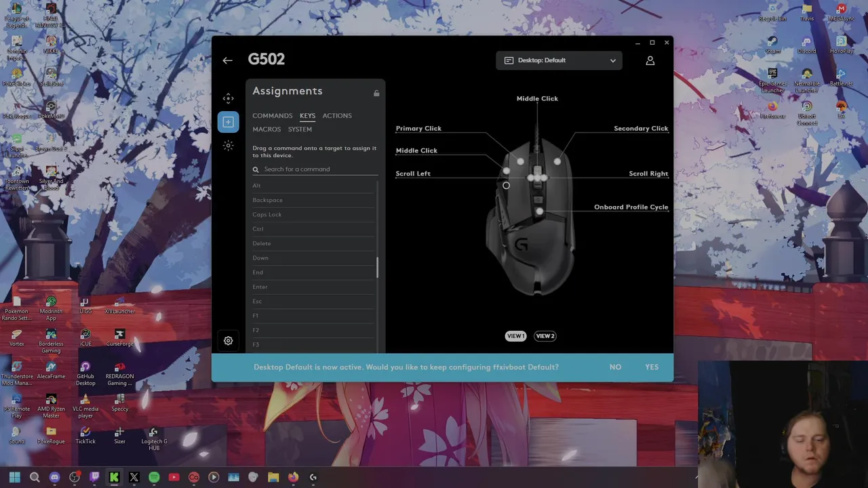Image resolution: width=868 pixels, height=488 pixels.
Task: Open Ubisoft Connect desktop shortcut
Action: coord(807,113)
